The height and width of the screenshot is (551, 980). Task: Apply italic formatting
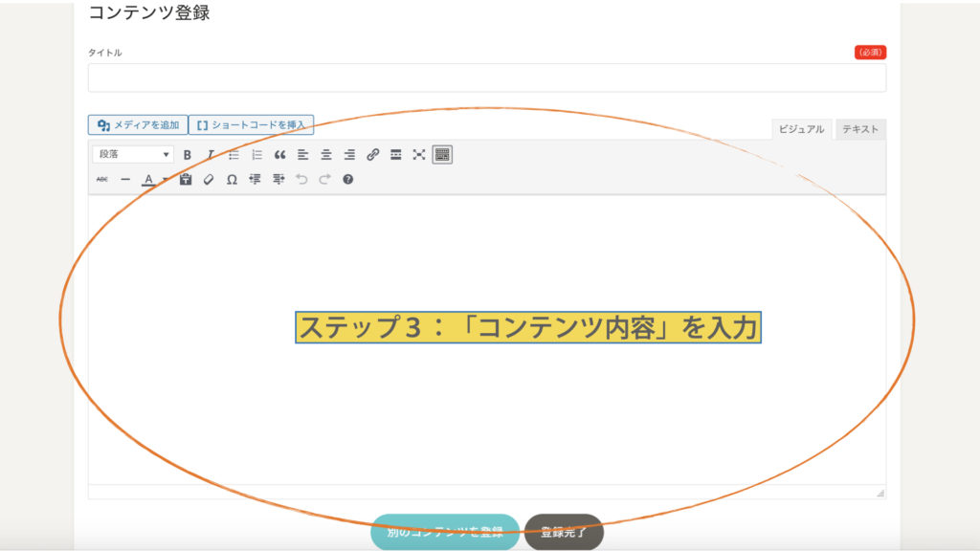tap(211, 155)
